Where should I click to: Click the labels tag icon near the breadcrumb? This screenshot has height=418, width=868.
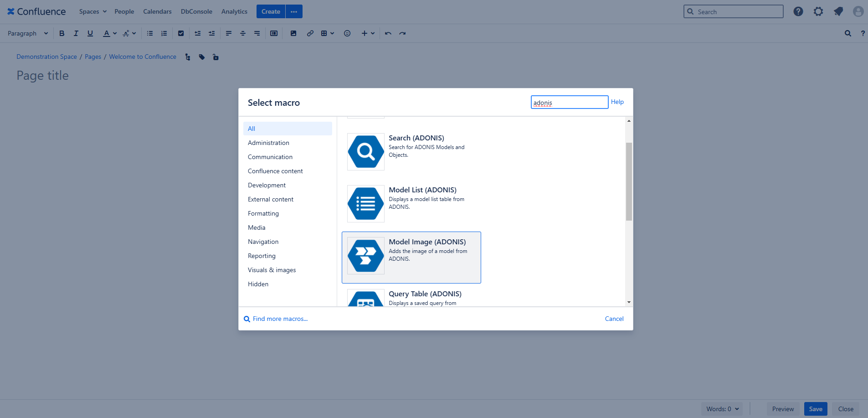click(202, 57)
